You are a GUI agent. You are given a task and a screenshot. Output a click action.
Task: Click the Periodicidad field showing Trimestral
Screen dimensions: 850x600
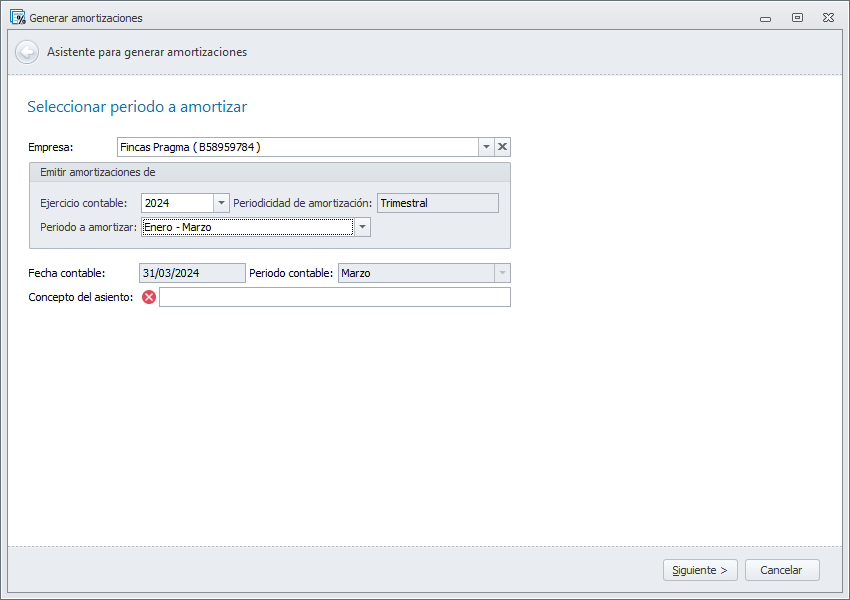point(437,203)
